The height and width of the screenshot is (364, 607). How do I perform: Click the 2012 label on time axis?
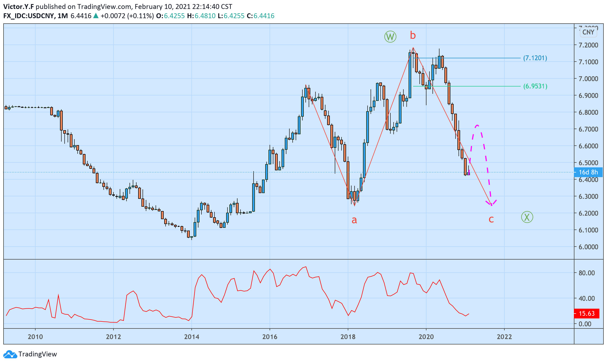click(x=113, y=337)
